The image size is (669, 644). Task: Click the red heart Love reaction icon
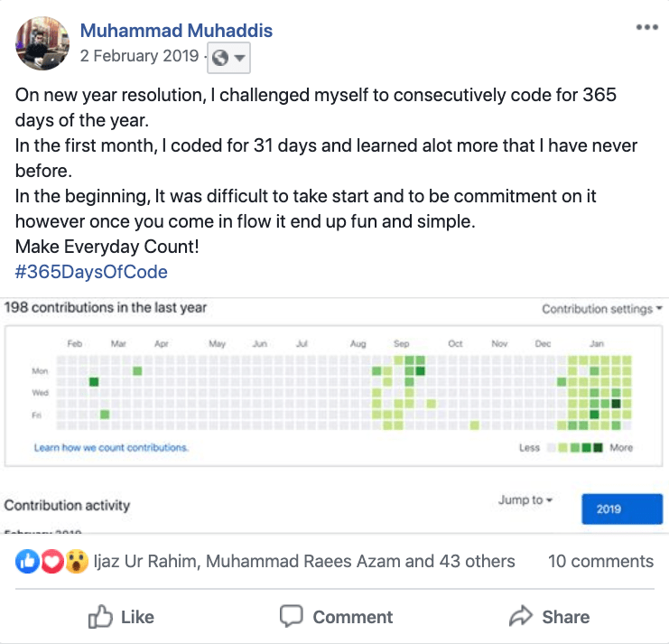pyautogui.click(x=52, y=561)
